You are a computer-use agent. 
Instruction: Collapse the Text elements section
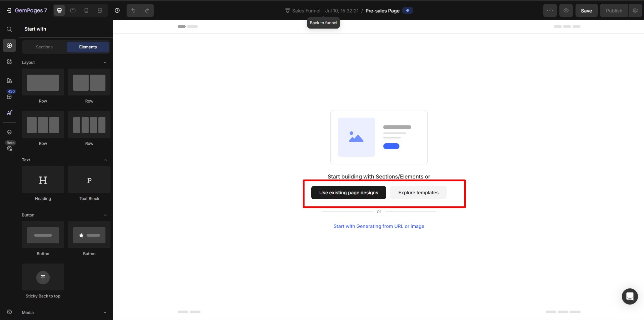[105, 160]
